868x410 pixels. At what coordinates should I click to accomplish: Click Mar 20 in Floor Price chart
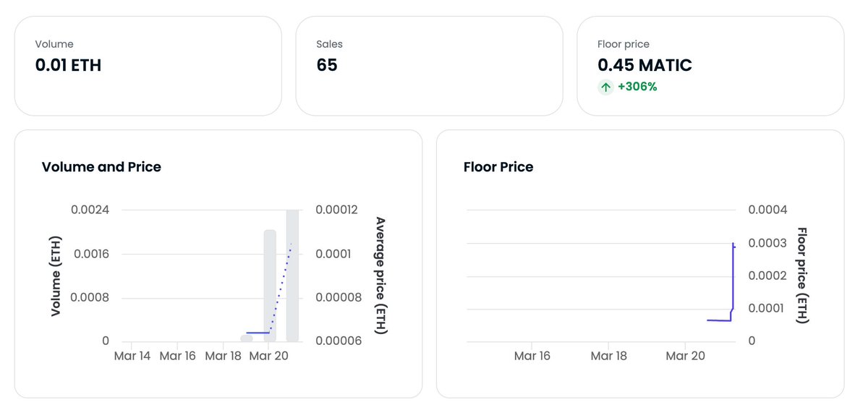[686, 356]
